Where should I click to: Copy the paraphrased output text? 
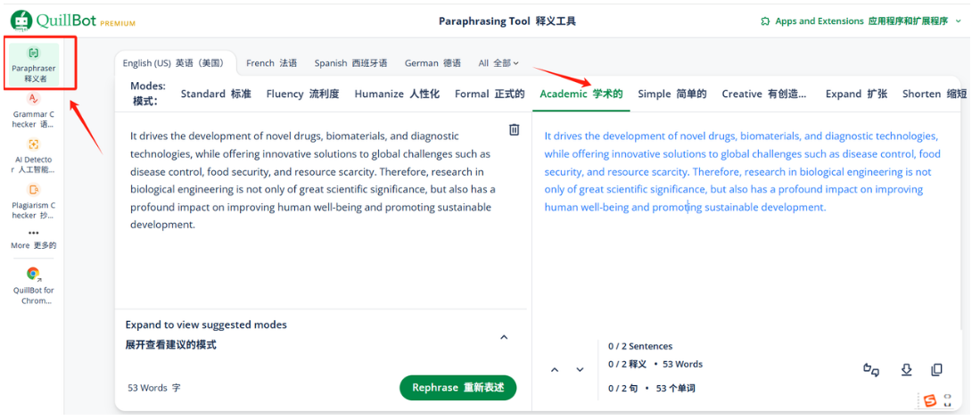pyautogui.click(x=936, y=370)
